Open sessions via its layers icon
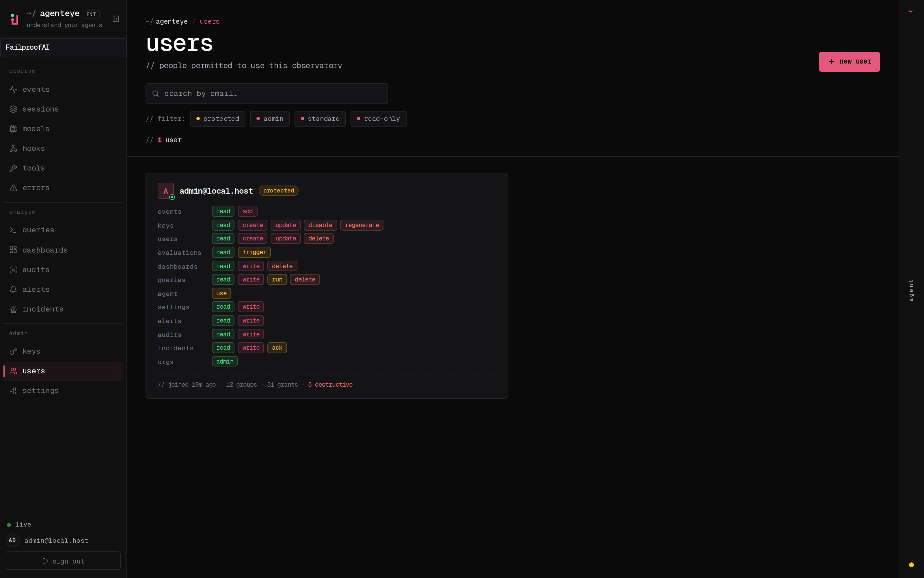This screenshot has width=924, height=578. point(13,109)
